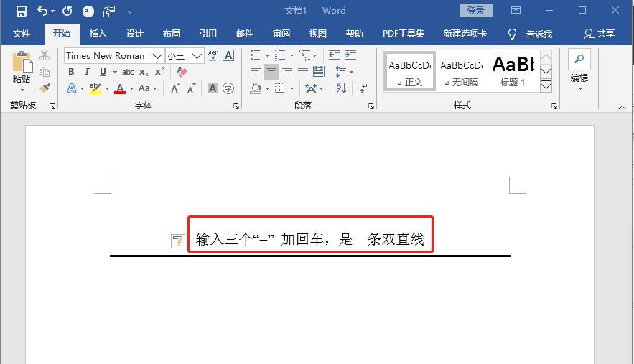
Task: Open Asian layout text direction tool
Action: click(311, 88)
